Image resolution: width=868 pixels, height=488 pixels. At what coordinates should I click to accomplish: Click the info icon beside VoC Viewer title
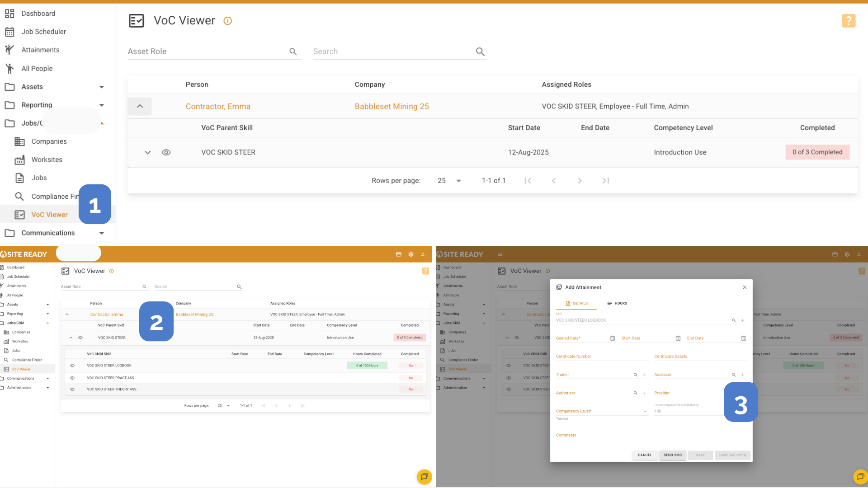228,21
